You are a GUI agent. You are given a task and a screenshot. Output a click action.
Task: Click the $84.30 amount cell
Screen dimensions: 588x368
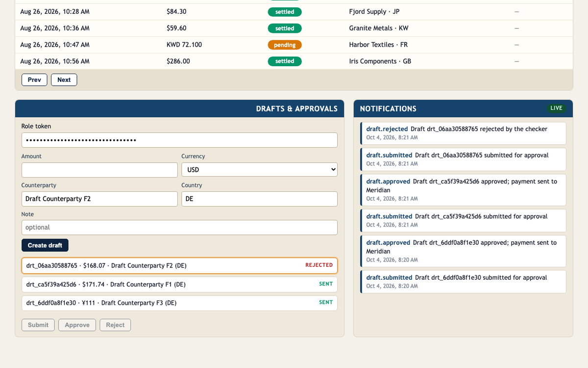click(x=176, y=12)
